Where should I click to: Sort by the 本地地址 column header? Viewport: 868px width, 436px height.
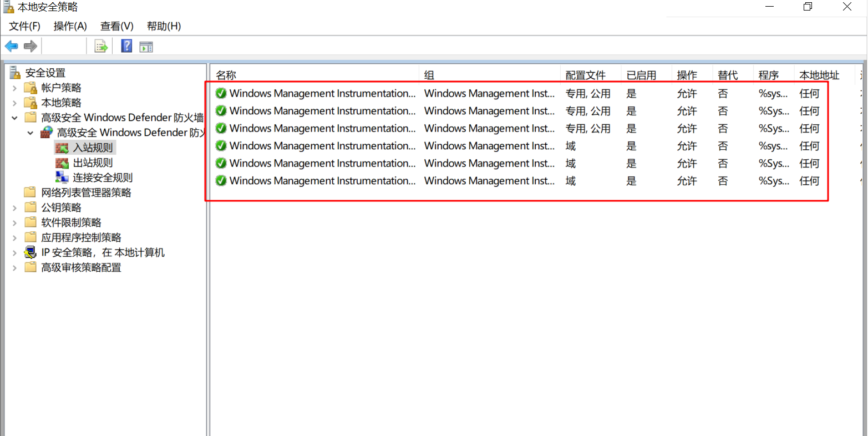(x=825, y=75)
